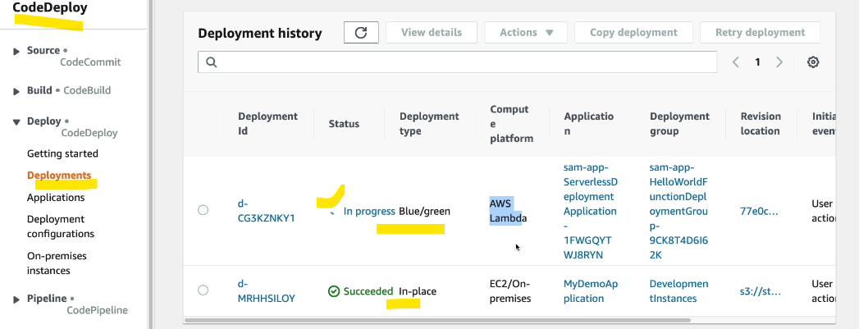
Task: Open s3://st revision location link
Action: pyautogui.click(x=761, y=290)
